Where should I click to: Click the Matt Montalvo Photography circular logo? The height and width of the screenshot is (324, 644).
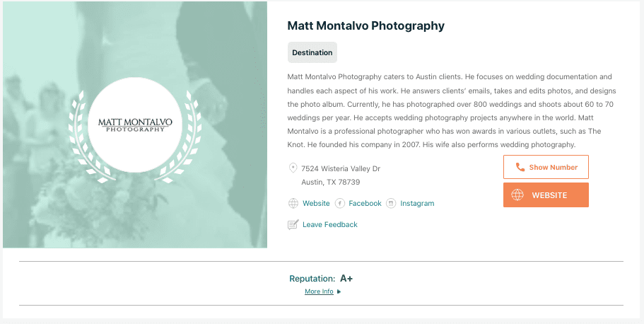135,126
